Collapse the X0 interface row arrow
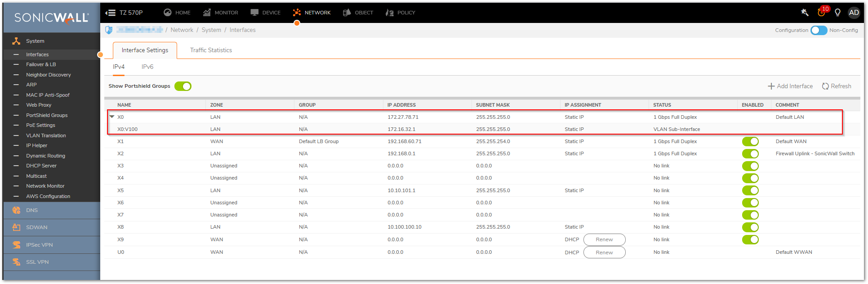The height and width of the screenshot is (284, 868). [x=112, y=117]
